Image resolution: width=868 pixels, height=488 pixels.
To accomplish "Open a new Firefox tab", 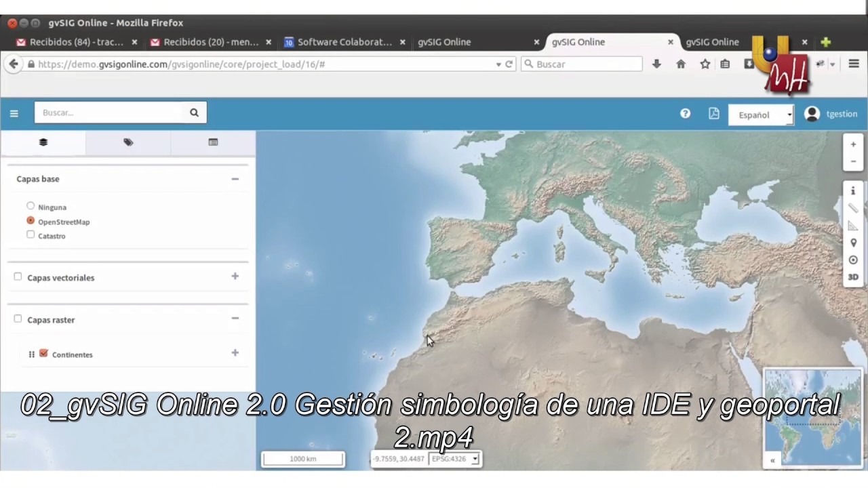I will [825, 42].
